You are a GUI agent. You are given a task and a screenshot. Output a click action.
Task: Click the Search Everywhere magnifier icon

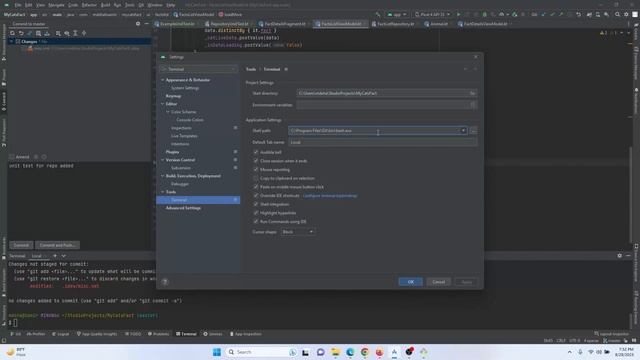tap(618, 14)
